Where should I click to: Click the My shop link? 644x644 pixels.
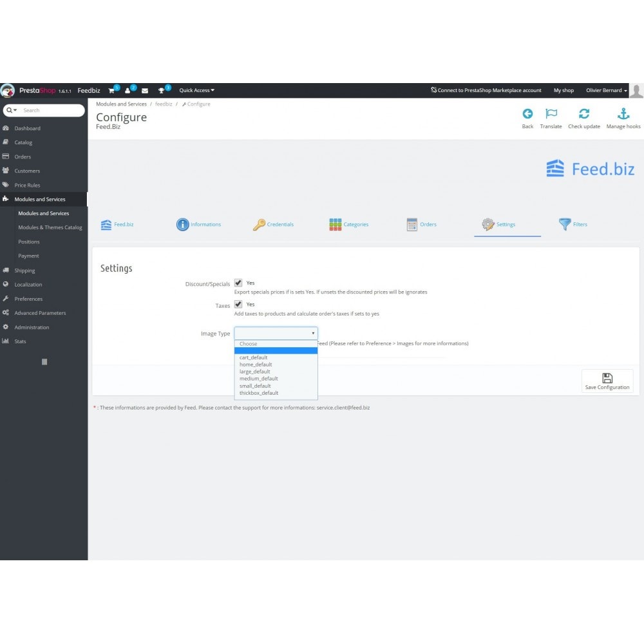tap(563, 90)
